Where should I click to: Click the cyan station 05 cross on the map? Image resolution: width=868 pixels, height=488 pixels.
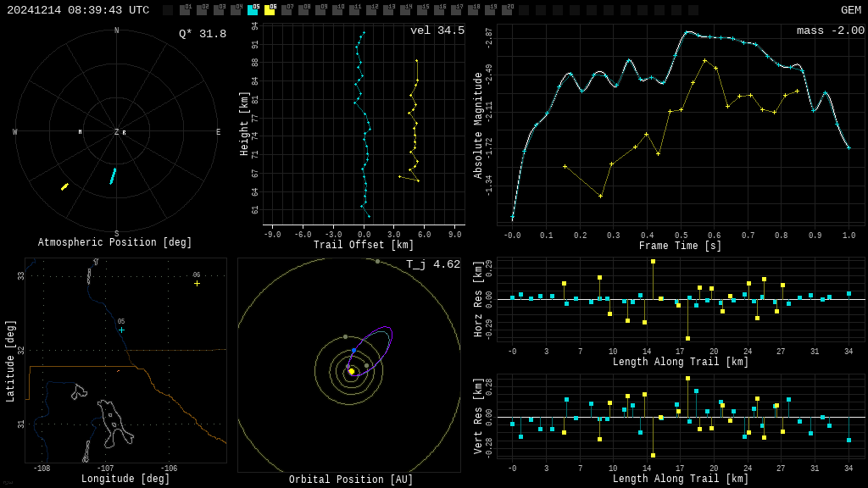[x=121, y=330]
